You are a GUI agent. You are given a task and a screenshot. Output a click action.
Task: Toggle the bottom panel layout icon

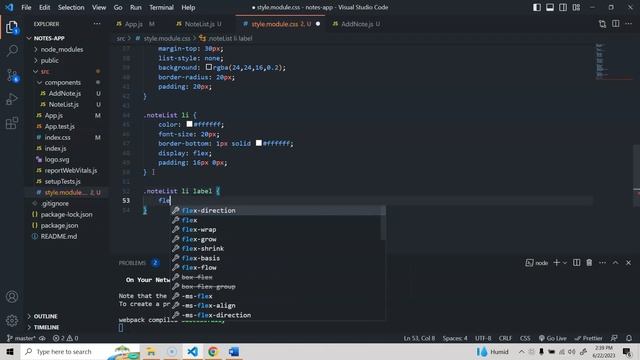[550, 7]
